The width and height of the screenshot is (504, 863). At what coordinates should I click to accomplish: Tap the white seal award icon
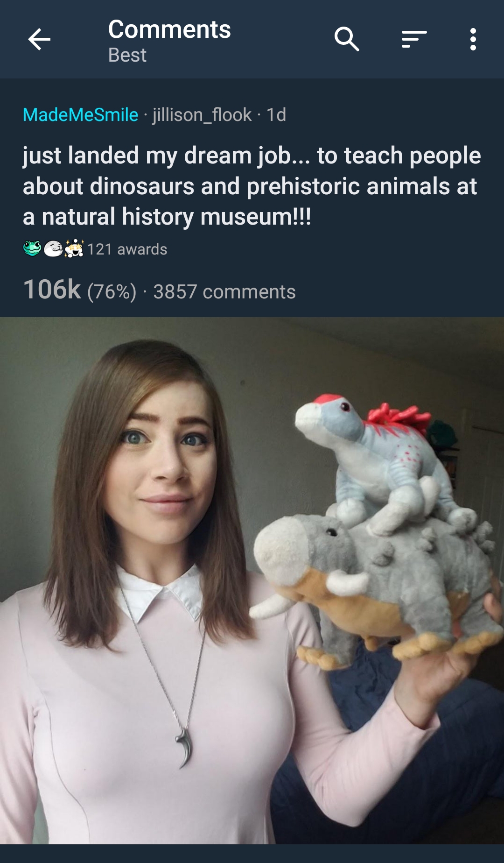[x=53, y=248]
